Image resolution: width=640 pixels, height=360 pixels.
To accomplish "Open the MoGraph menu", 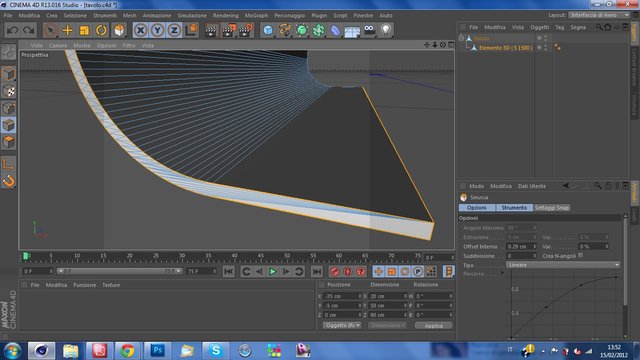I will (256, 16).
